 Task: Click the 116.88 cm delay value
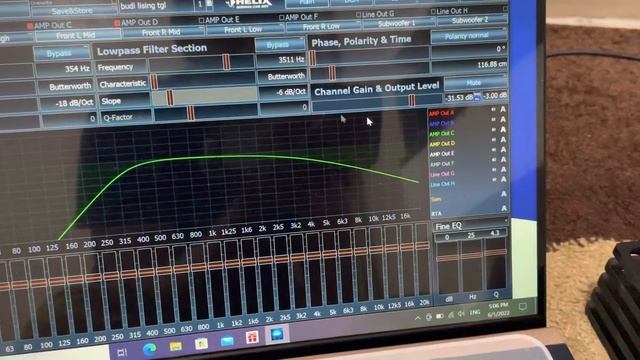pos(469,66)
